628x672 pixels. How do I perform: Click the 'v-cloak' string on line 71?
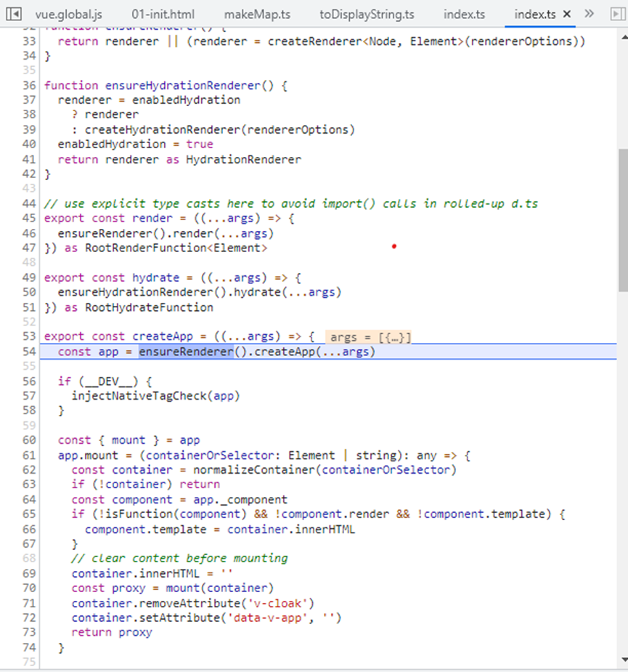277,604
